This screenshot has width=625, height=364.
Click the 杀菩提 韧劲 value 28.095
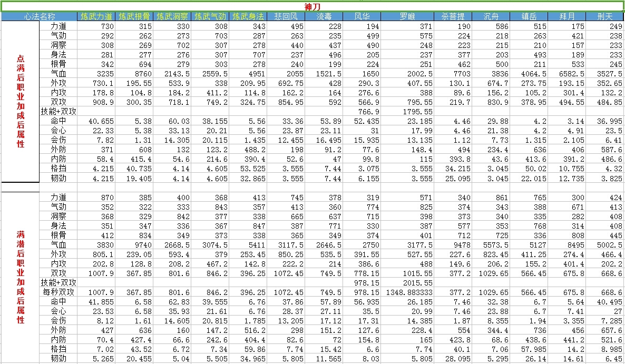tap(453, 358)
